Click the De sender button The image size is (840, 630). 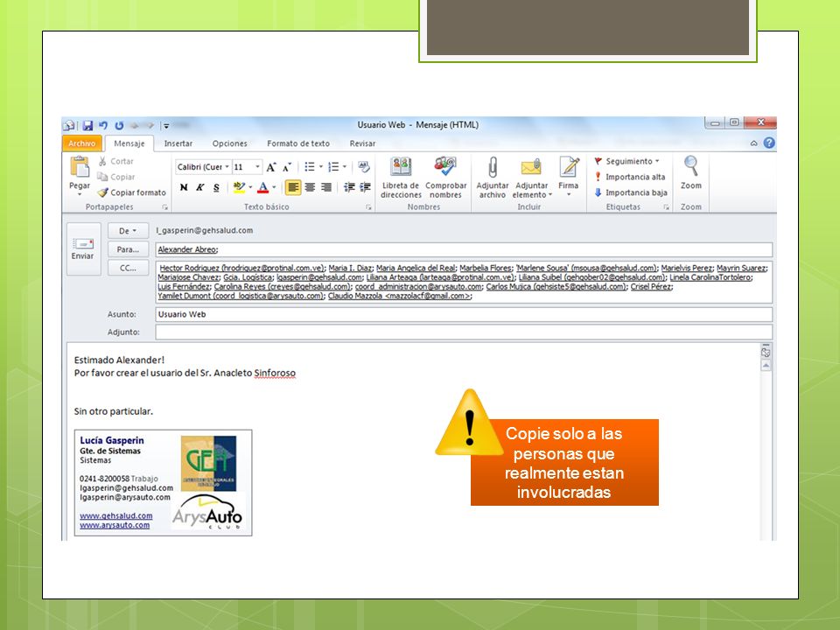click(x=128, y=231)
